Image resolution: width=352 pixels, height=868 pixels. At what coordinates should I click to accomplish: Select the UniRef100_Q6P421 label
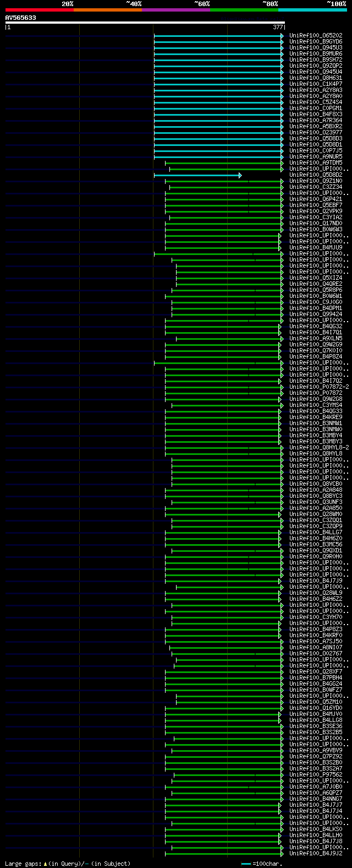[316, 199]
